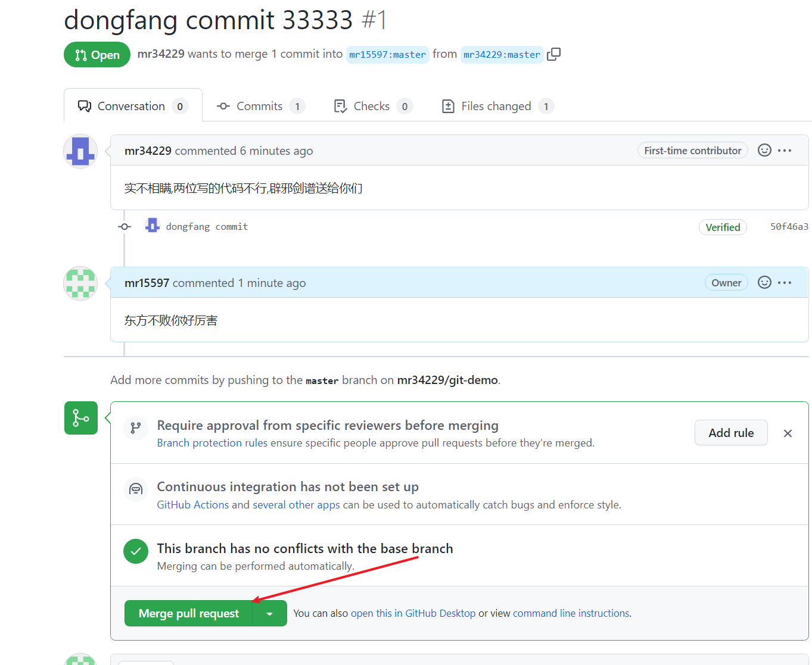The image size is (812, 665).
Task: Click the 'Continuous integration has not been set up' heading
Action: [x=288, y=486]
